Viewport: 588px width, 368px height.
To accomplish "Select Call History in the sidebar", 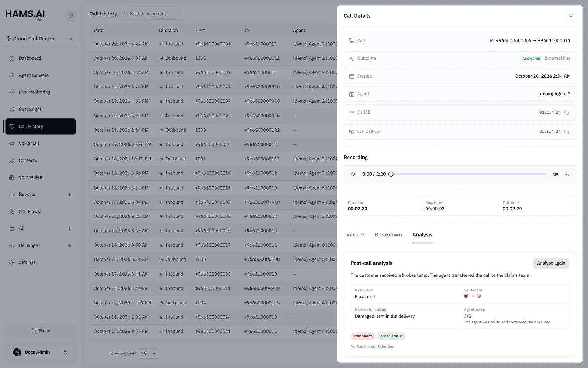I will [40, 127].
